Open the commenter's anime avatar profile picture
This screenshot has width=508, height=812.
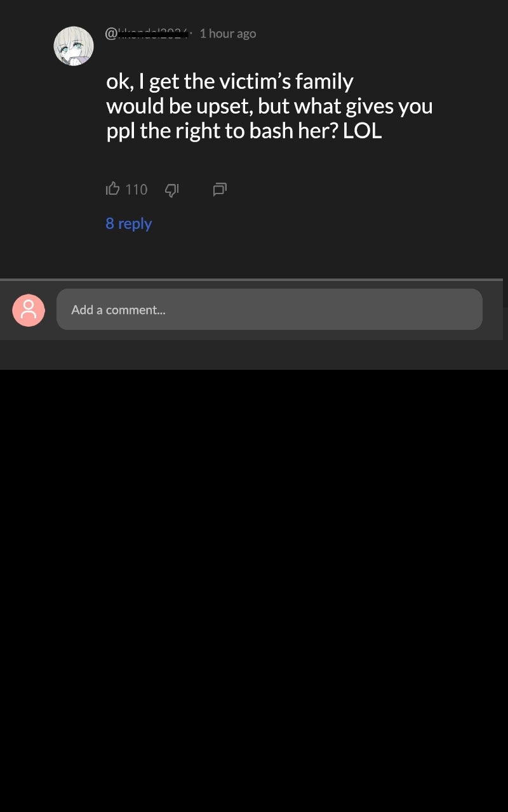tap(74, 46)
